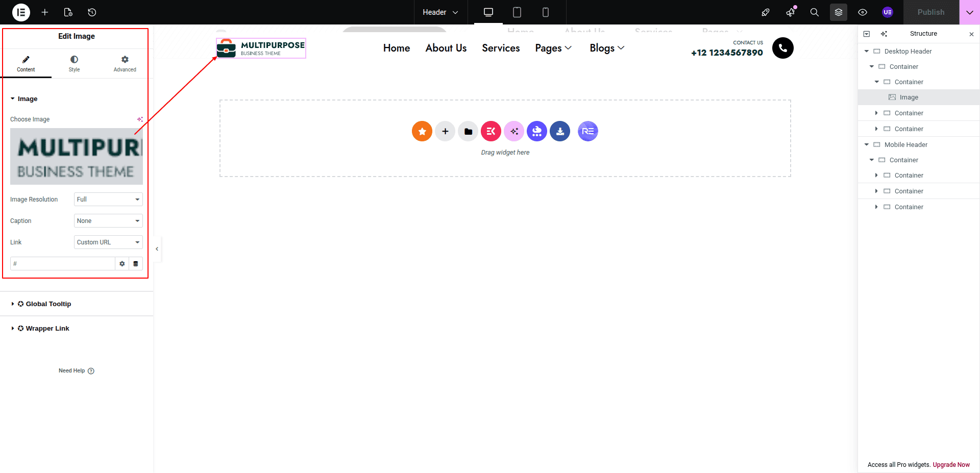Image resolution: width=980 pixels, height=473 pixels.
Task: Open the revision history icon
Action: pyautogui.click(x=92, y=12)
